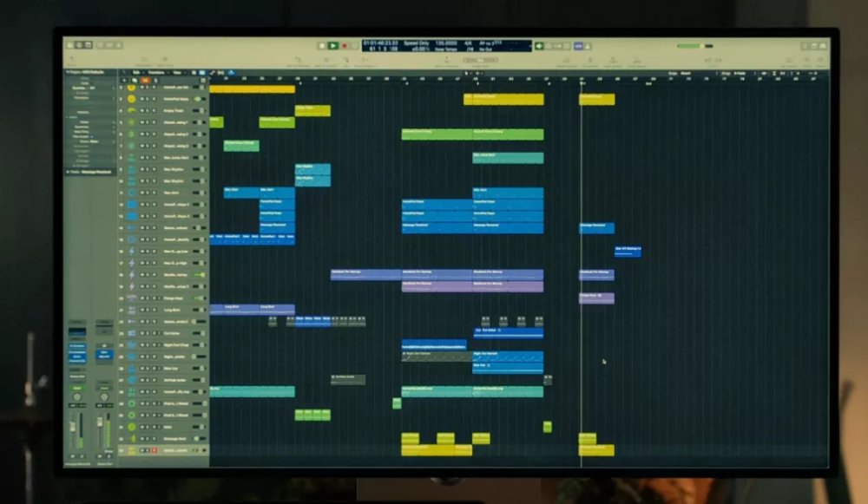This screenshot has height=504, width=868.
Task: Click the yellow icon of track 3
Action: pos(131,99)
